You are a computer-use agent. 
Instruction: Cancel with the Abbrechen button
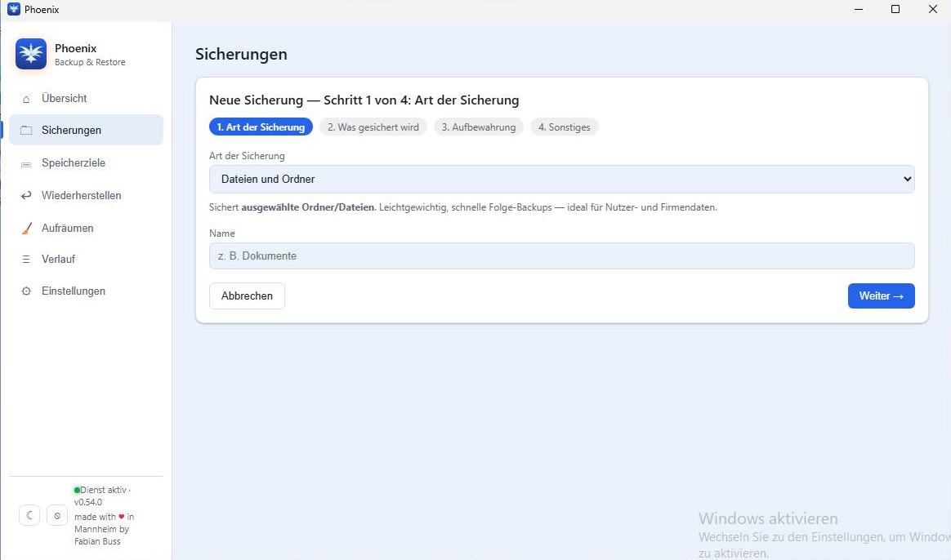(x=247, y=296)
